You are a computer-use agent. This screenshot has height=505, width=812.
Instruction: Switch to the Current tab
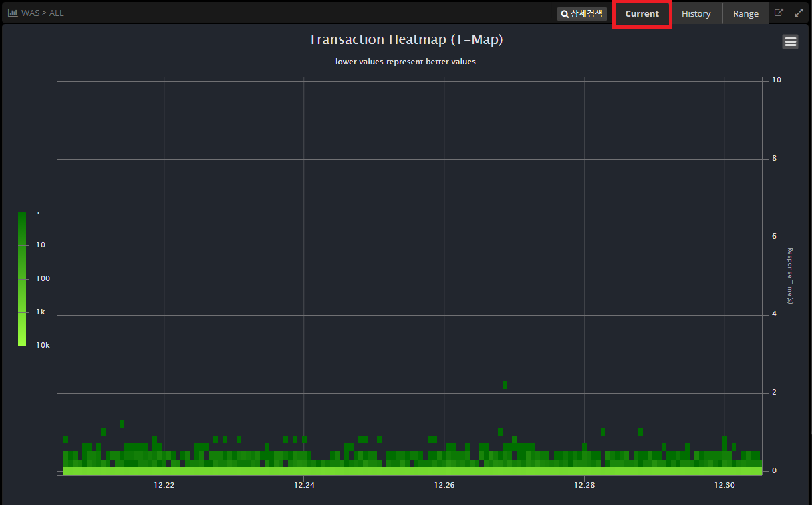(642, 13)
